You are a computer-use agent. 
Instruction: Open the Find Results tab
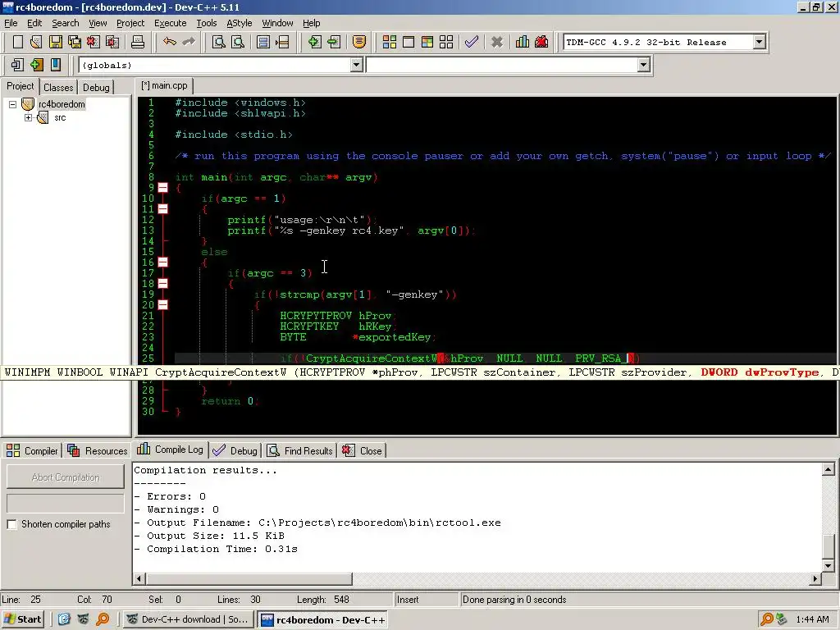(x=300, y=450)
